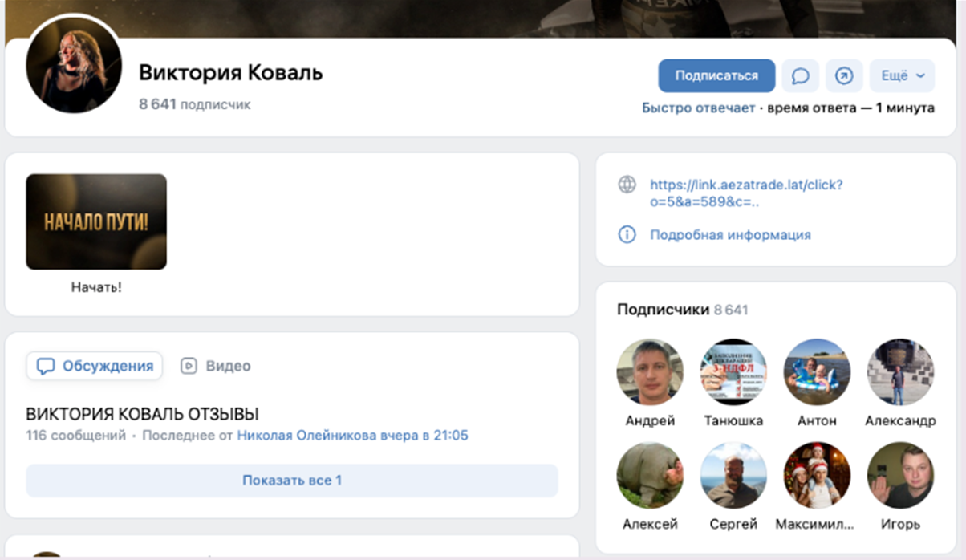The height and width of the screenshot is (560, 966).
Task: Open subscriber Антон's avatar
Action: (x=817, y=371)
